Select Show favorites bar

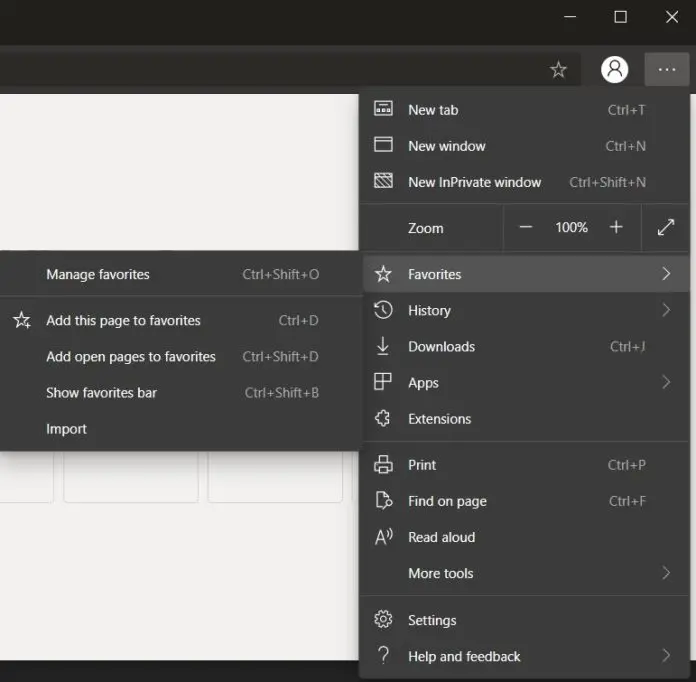(181, 393)
